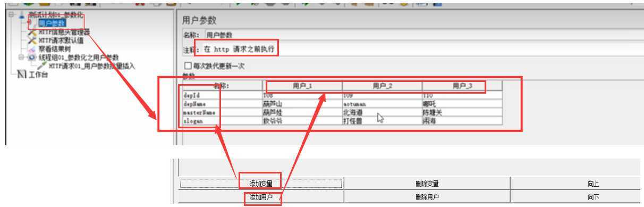Image resolution: width=644 pixels, height=207 pixels.
Task: Click depId value under 用户_3
Action: point(462,95)
